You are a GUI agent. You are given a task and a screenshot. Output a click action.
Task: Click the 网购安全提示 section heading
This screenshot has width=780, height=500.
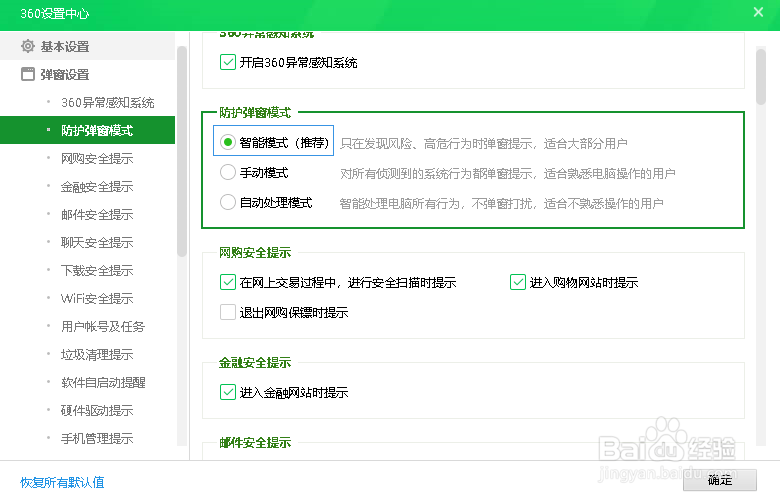255,253
